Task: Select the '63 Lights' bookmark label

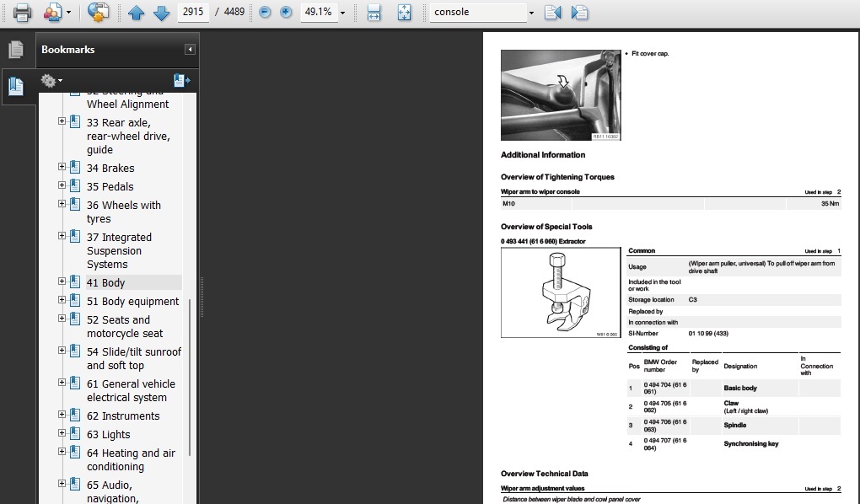Action: pos(109,435)
